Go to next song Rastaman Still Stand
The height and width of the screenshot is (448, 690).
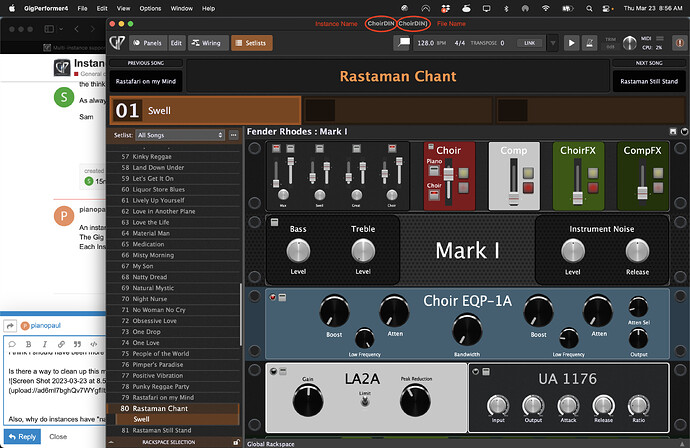coord(649,81)
